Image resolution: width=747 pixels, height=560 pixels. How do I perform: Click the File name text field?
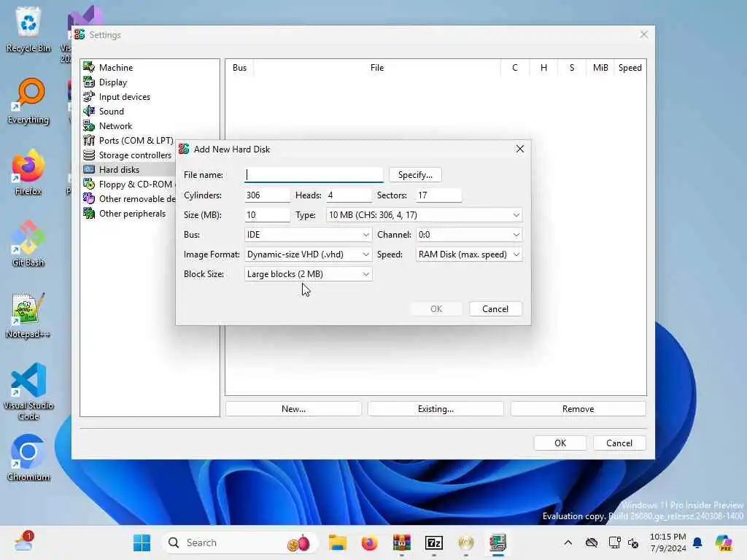click(x=314, y=175)
